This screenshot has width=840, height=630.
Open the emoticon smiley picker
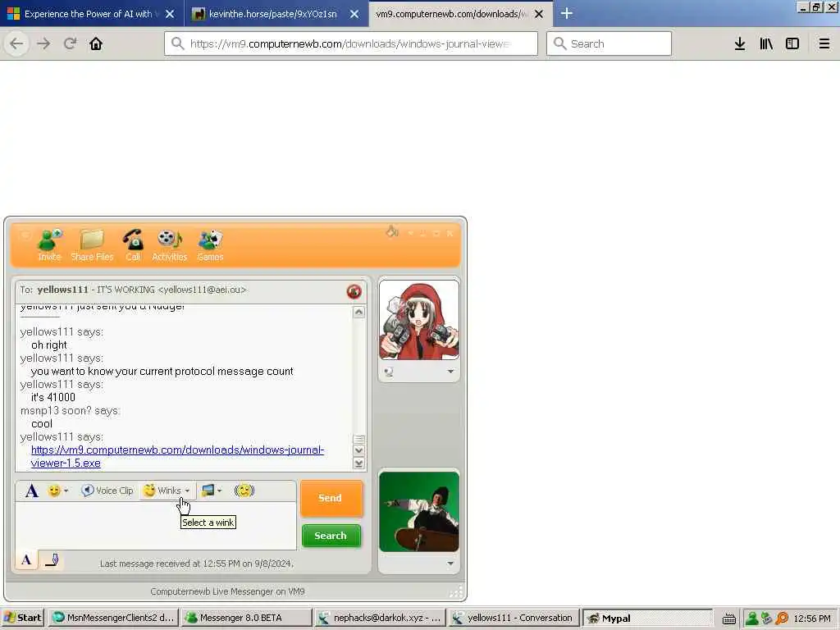57,491
